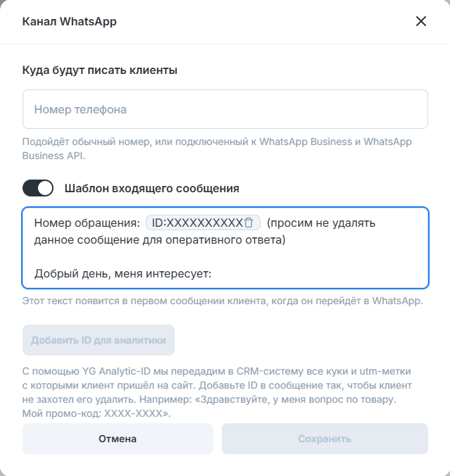Select the ID:XXXXXXXXXX placeholder chip
450x476 pixels.
(x=196, y=223)
